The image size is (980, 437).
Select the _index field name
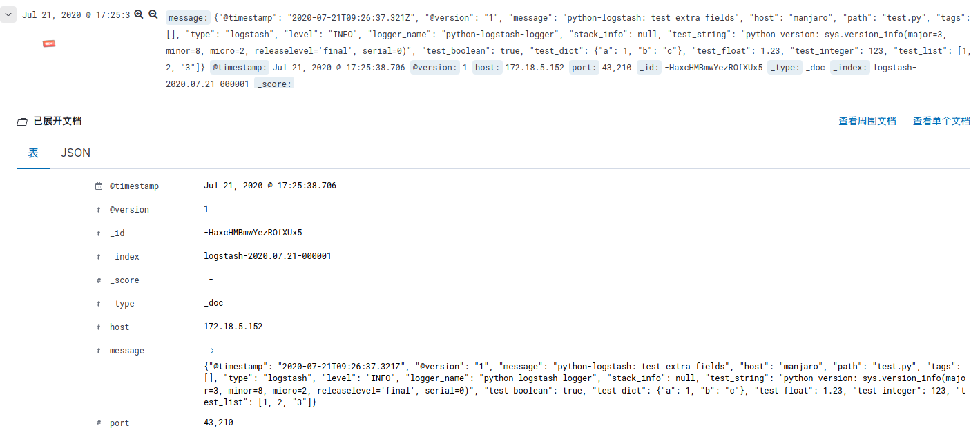tap(124, 257)
